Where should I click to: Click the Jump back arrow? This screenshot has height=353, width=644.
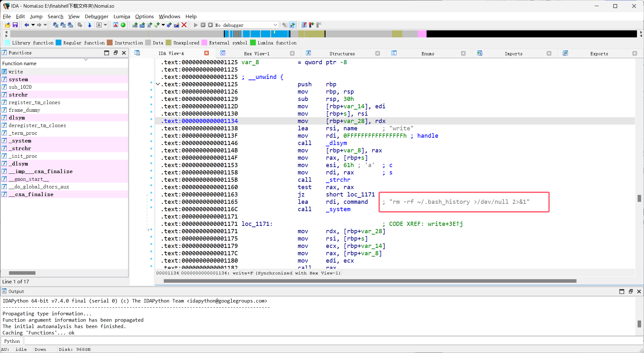[x=27, y=25]
